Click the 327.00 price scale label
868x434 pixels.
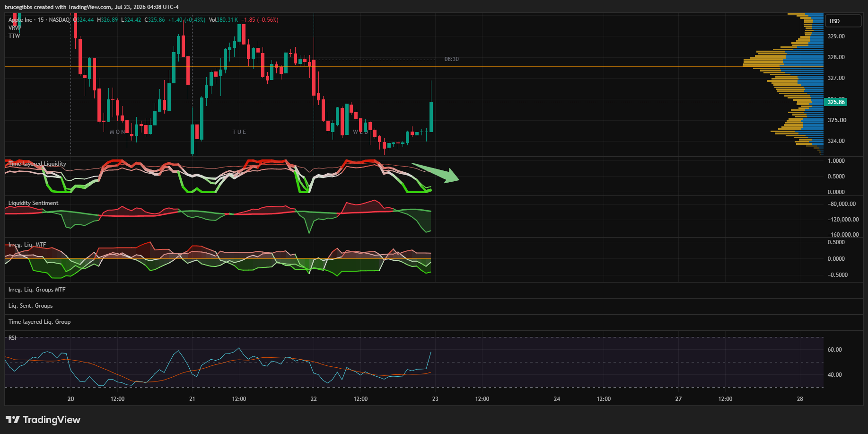[x=836, y=78]
